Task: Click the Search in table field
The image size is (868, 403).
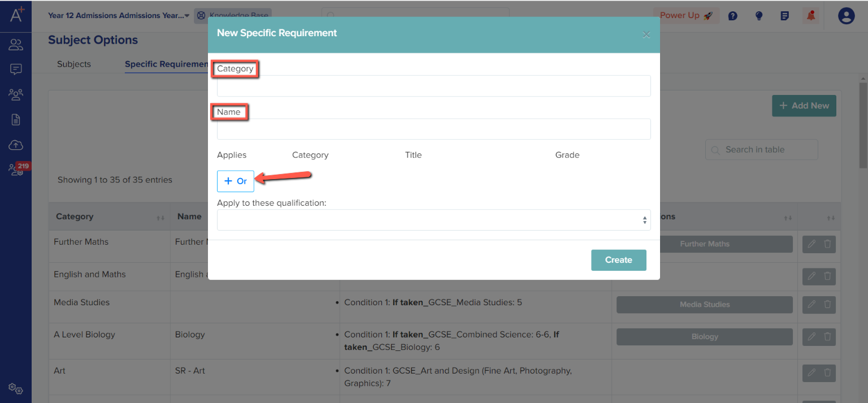Action: coord(761,150)
